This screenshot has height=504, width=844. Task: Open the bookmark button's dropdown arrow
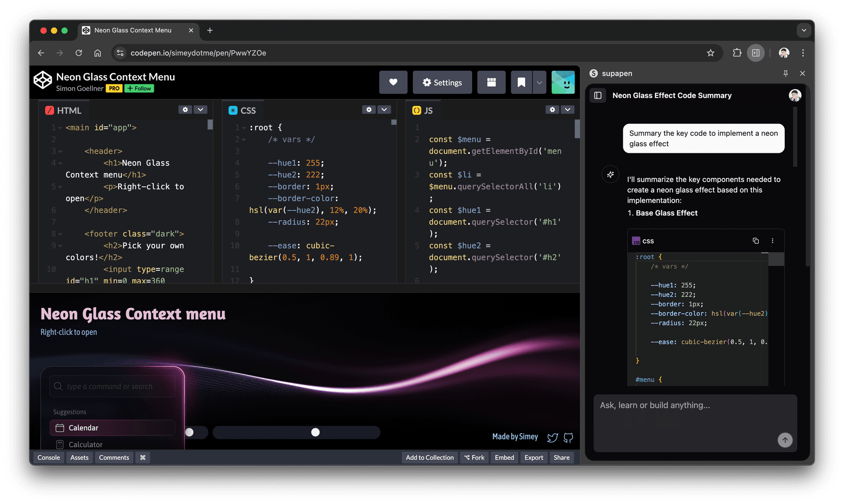[540, 82]
